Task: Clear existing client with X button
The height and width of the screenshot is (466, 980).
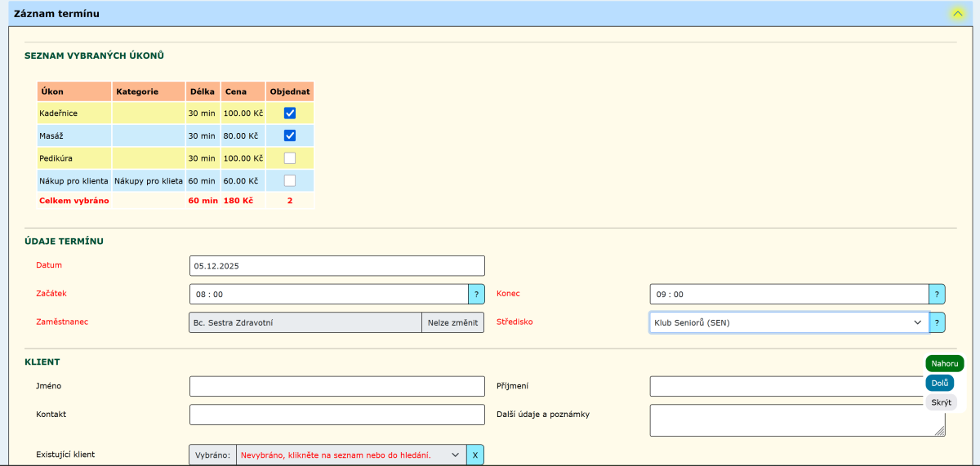Action: (475, 455)
